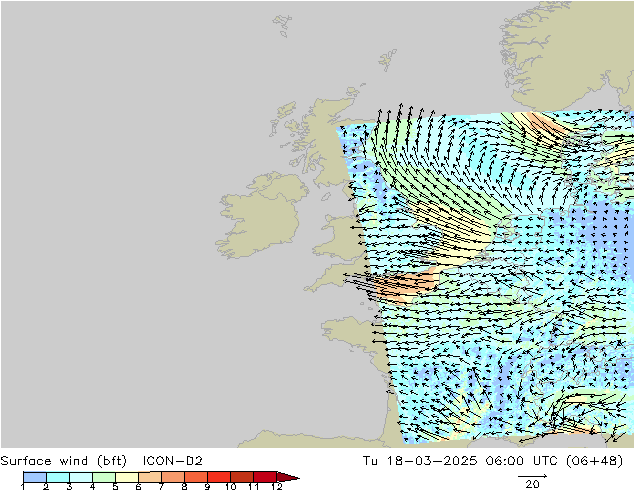
Task: Click the bright red swatch between 9 and 10
Action: (219, 477)
